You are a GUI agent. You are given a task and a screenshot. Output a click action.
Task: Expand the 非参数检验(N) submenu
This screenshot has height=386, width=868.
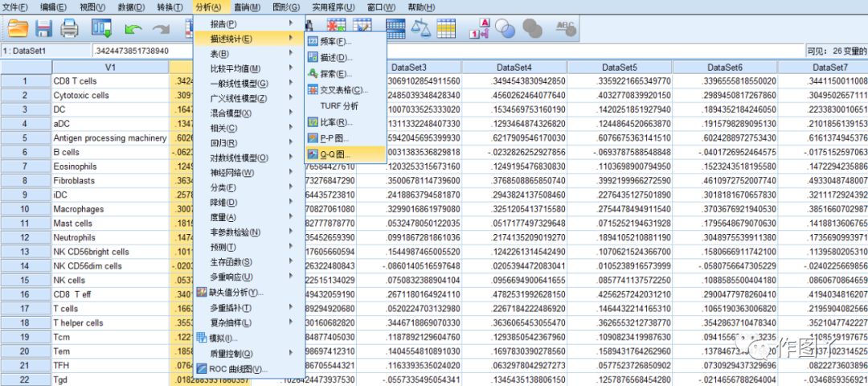click(248, 232)
